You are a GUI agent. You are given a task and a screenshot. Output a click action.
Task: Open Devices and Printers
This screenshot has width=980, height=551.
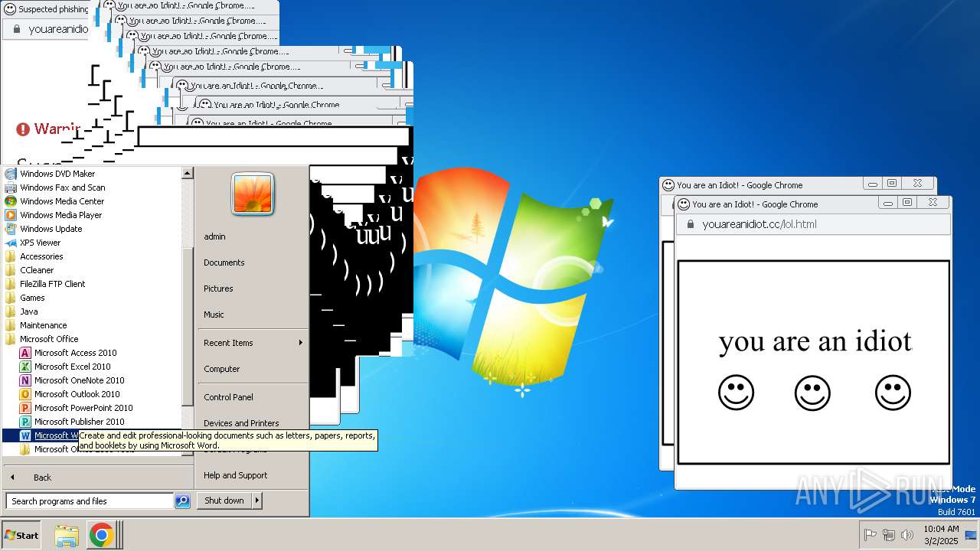pos(241,423)
